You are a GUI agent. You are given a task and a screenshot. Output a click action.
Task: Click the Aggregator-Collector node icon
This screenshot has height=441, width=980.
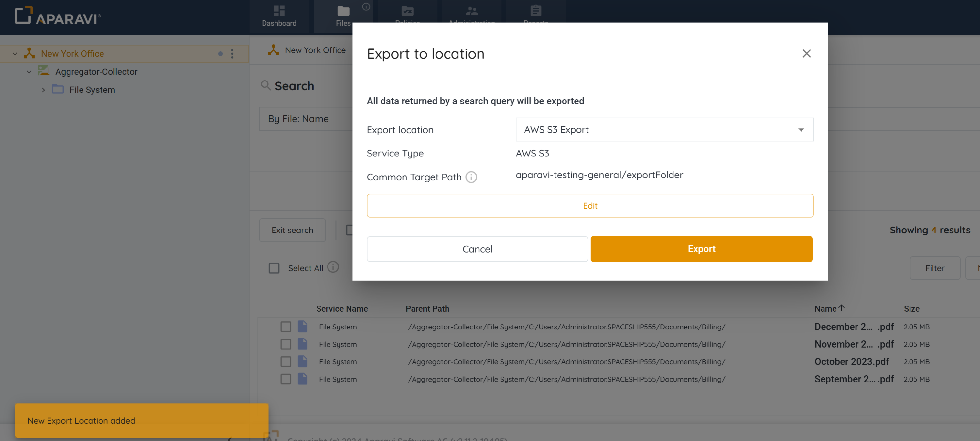pyautogui.click(x=44, y=71)
